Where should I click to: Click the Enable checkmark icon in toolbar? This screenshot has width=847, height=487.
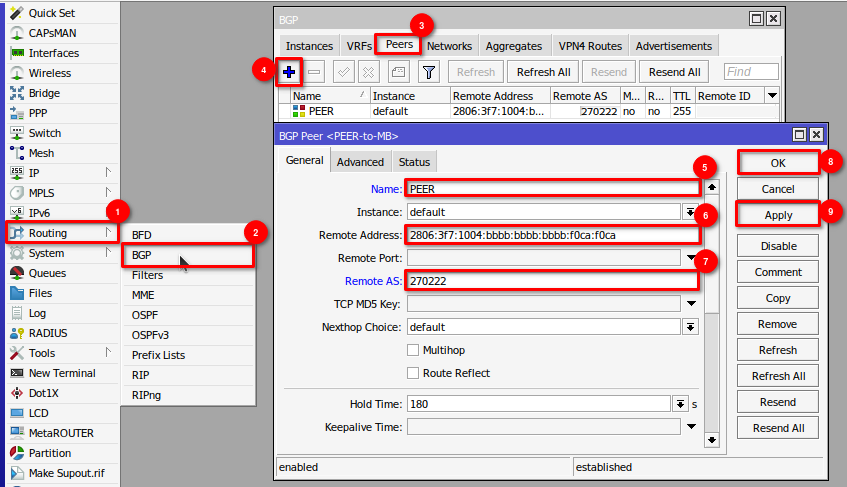[343, 72]
